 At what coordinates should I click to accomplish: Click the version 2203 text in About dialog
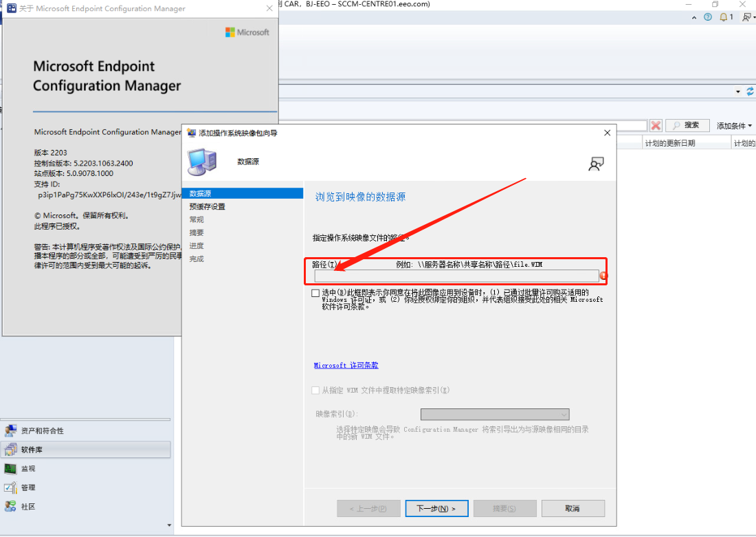coord(51,153)
